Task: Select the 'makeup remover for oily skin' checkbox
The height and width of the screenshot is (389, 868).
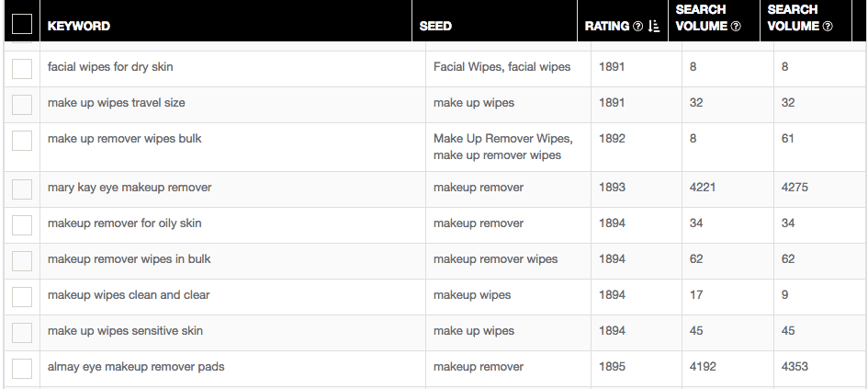Action: tap(22, 225)
